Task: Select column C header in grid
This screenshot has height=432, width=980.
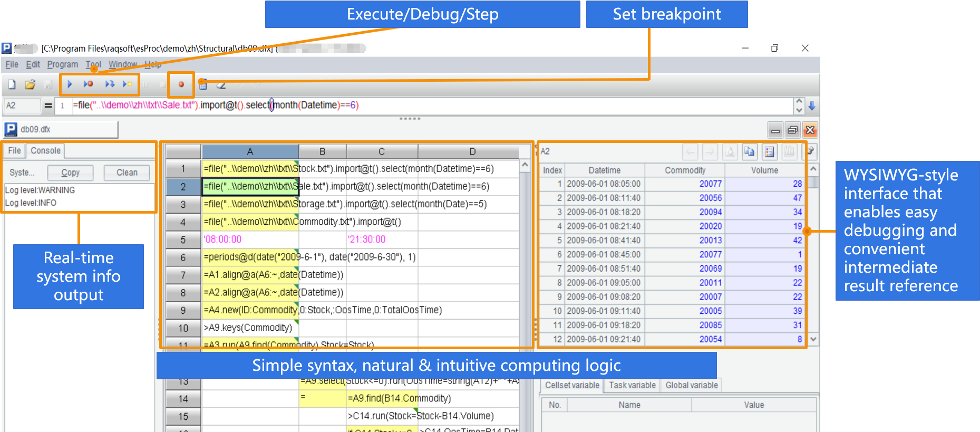Action: pos(382,151)
